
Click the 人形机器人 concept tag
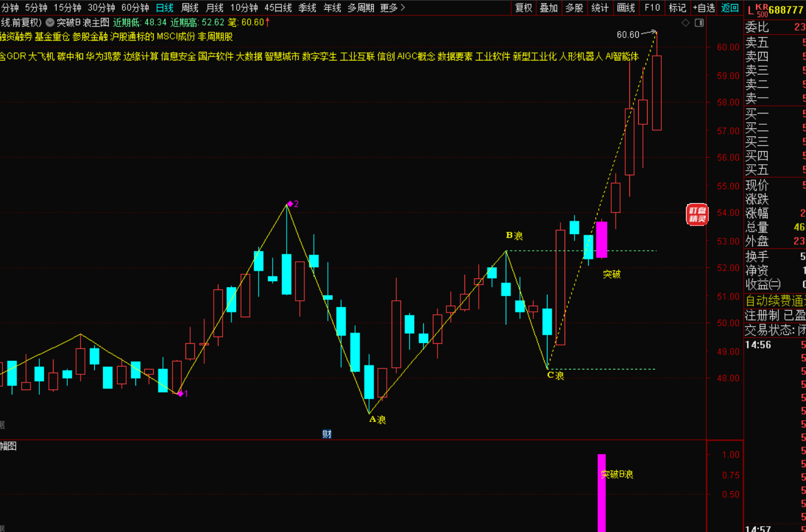click(x=581, y=56)
